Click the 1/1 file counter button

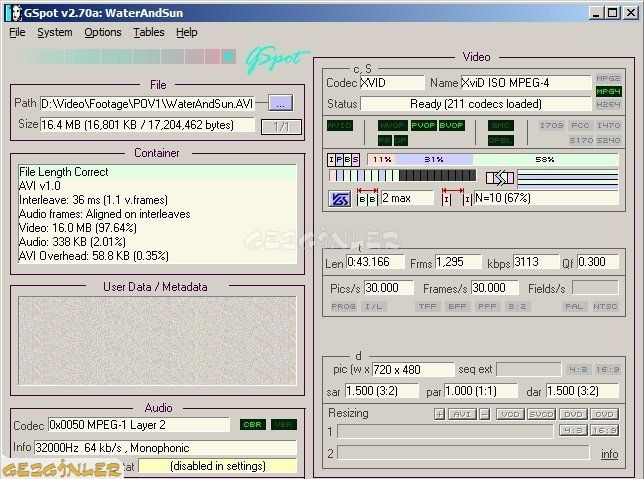click(281, 127)
